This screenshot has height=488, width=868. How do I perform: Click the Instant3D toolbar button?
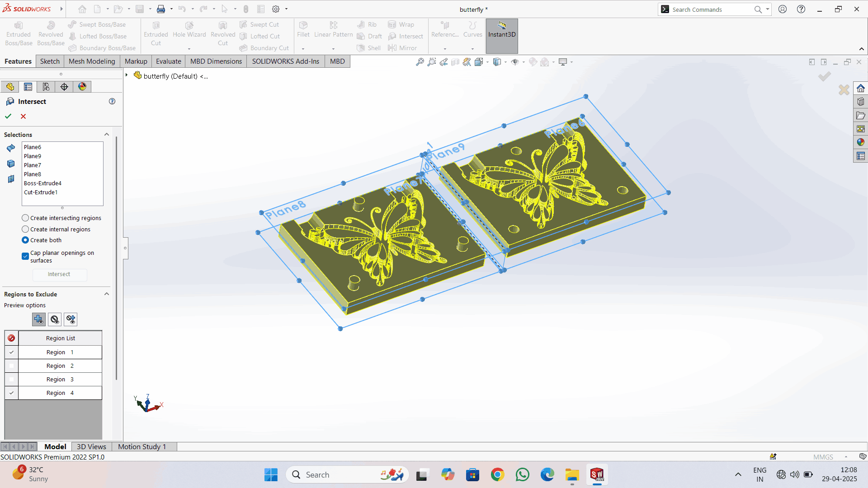502,36
